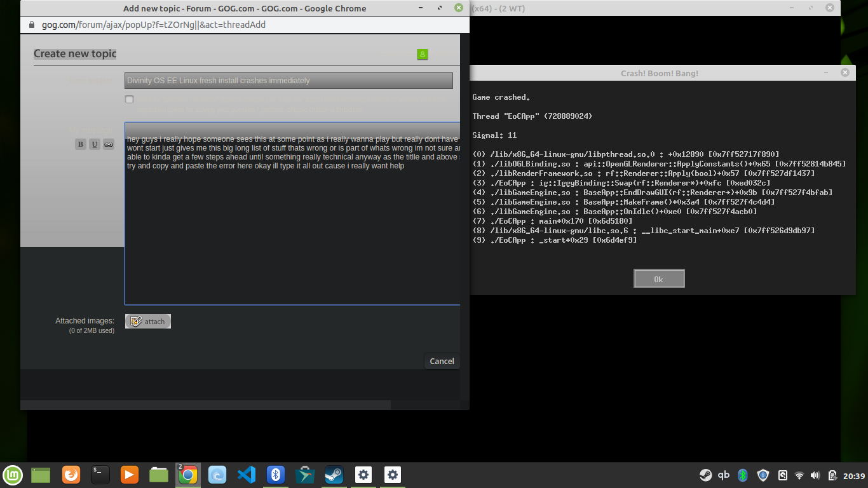Click stack frame (8) __libc_start_main line

point(644,231)
